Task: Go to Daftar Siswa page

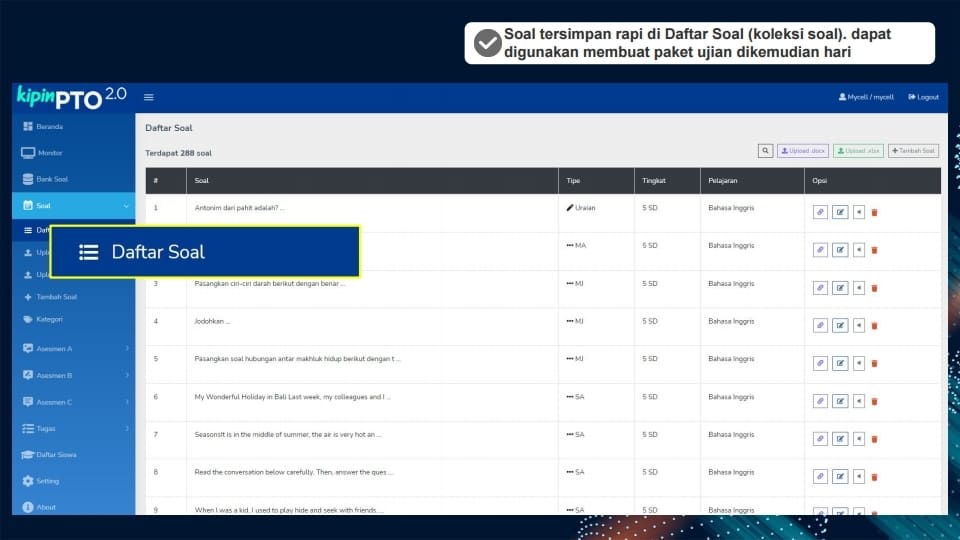Action: [x=56, y=455]
